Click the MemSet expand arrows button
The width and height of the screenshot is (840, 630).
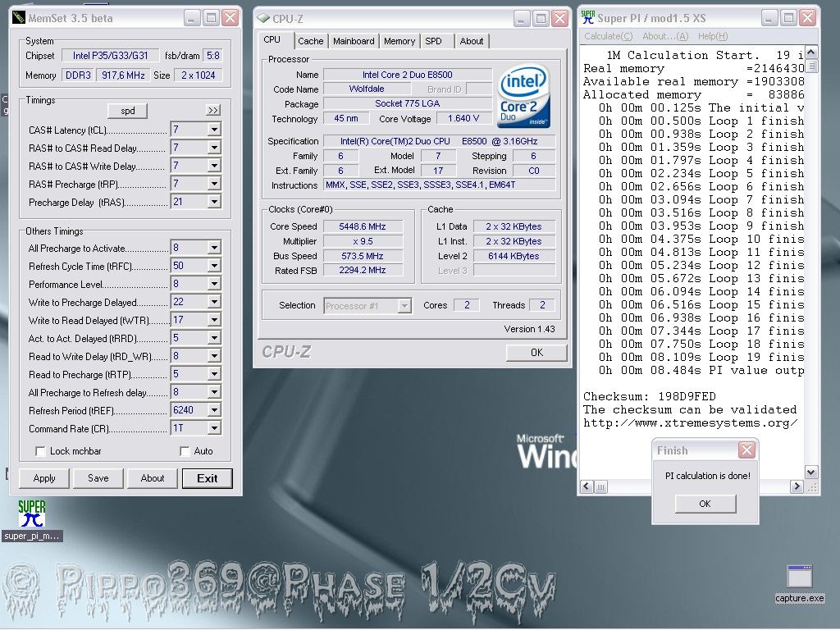213,111
